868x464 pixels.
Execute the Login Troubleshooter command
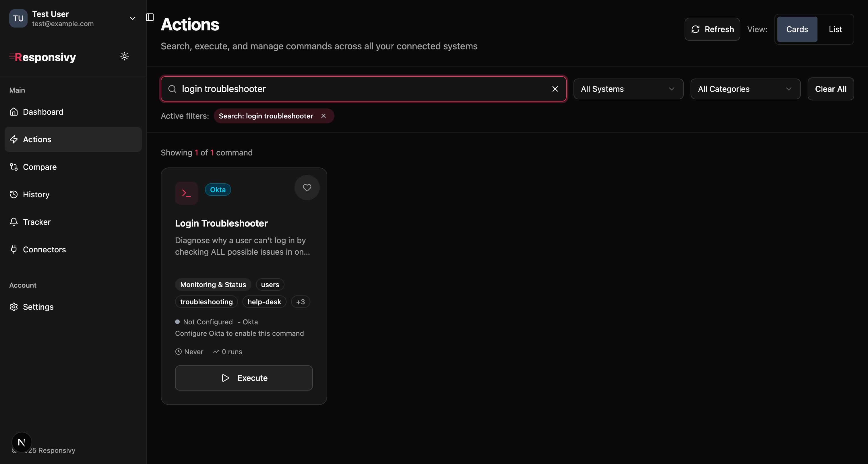click(x=244, y=378)
